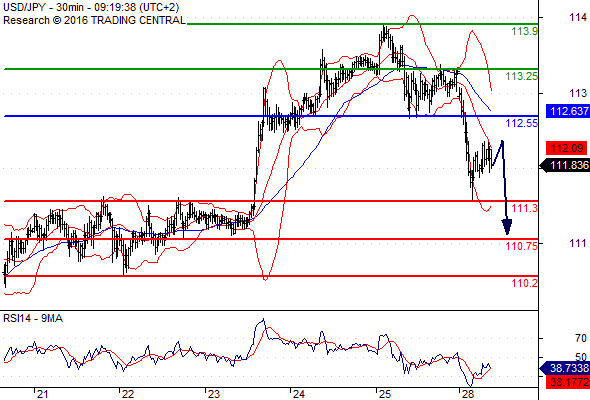The height and width of the screenshot is (400, 590).
Task: Click the RSI14 - 9MA indicator label
Action: (x=33, y=318)
